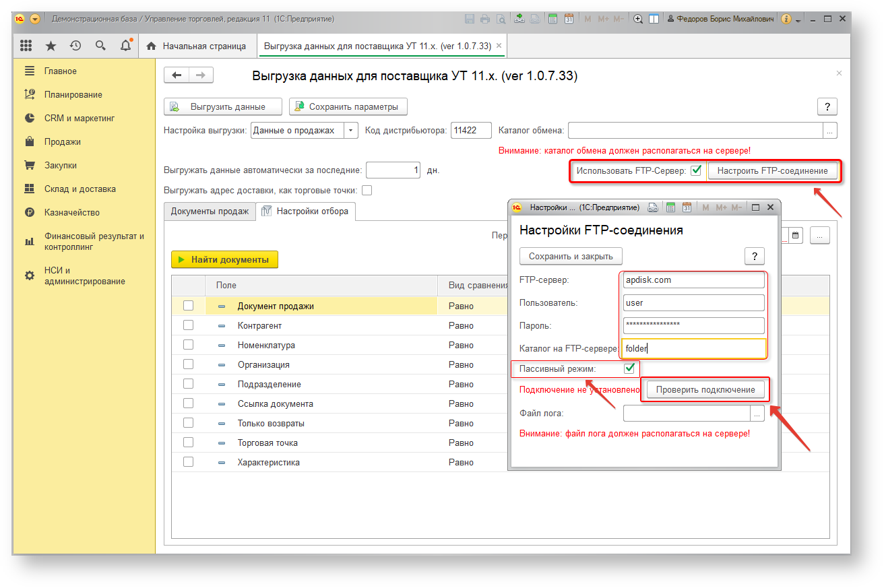The width and height of the screenshot is (884, 588).
Task: Click into 'Код дистрибьютора' field
Action: [x=471, y=131]
